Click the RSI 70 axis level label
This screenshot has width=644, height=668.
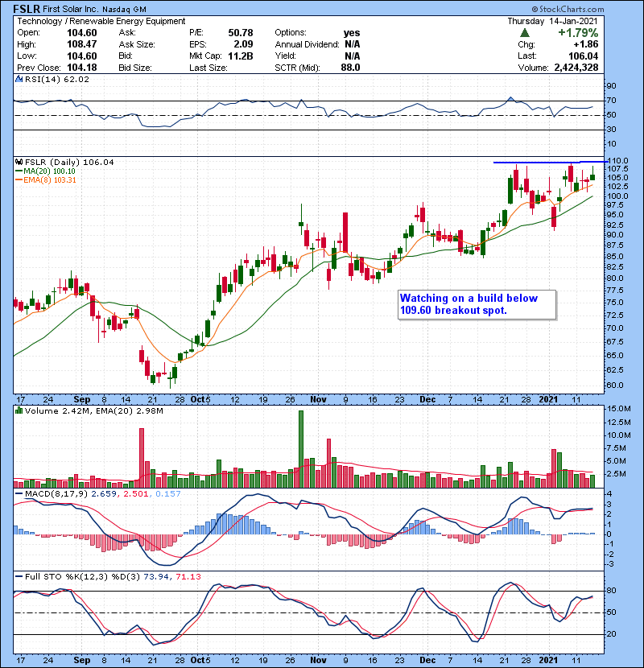click(611, 101)
